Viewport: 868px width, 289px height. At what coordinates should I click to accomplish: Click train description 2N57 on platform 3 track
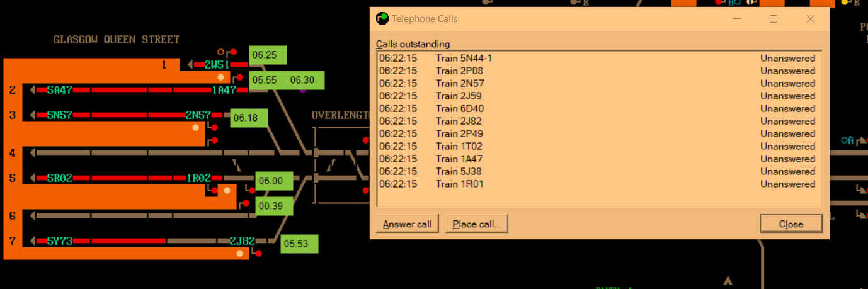pyautogui.click(x=198, y=115)
